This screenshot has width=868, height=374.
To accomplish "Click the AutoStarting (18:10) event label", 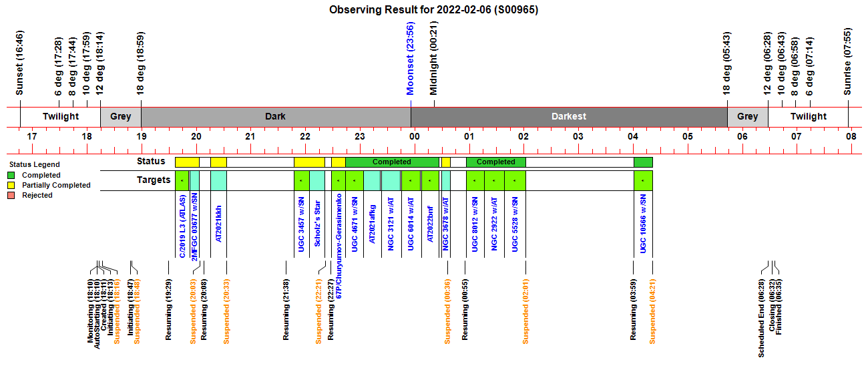I will [97, 314].
